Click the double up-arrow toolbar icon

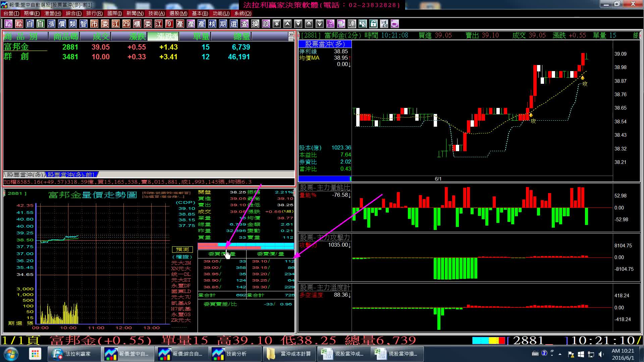click(309, 24)
